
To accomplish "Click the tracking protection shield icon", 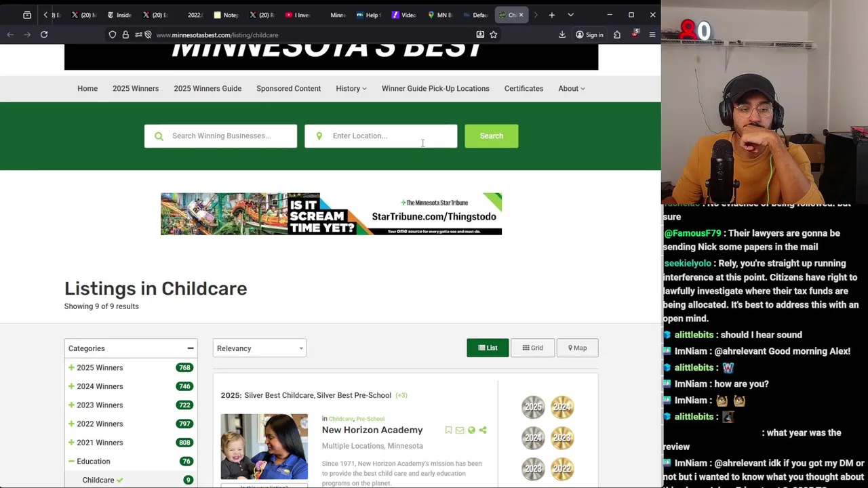I will 113,35.
